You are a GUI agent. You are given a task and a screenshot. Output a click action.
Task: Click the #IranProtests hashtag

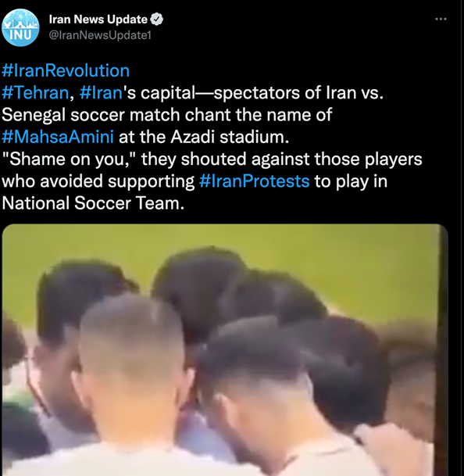point(255,181)
